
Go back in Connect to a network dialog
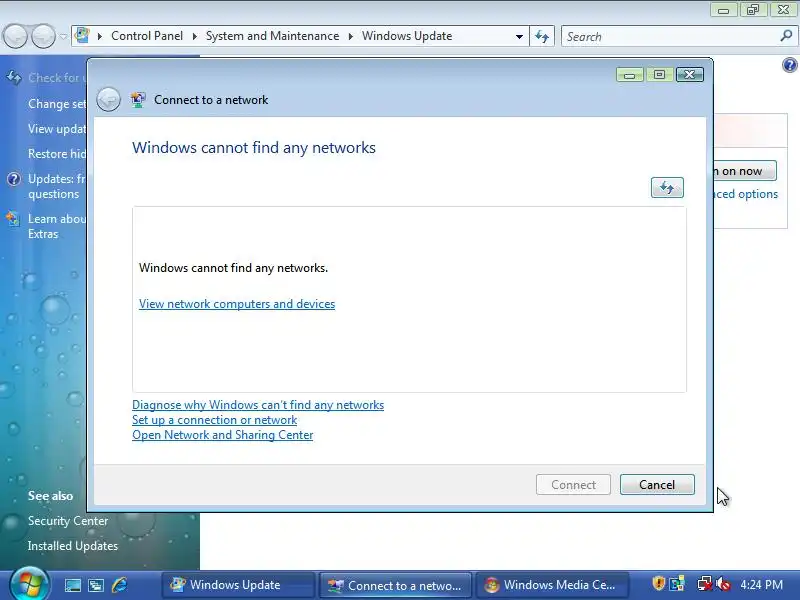pos(109,99)
